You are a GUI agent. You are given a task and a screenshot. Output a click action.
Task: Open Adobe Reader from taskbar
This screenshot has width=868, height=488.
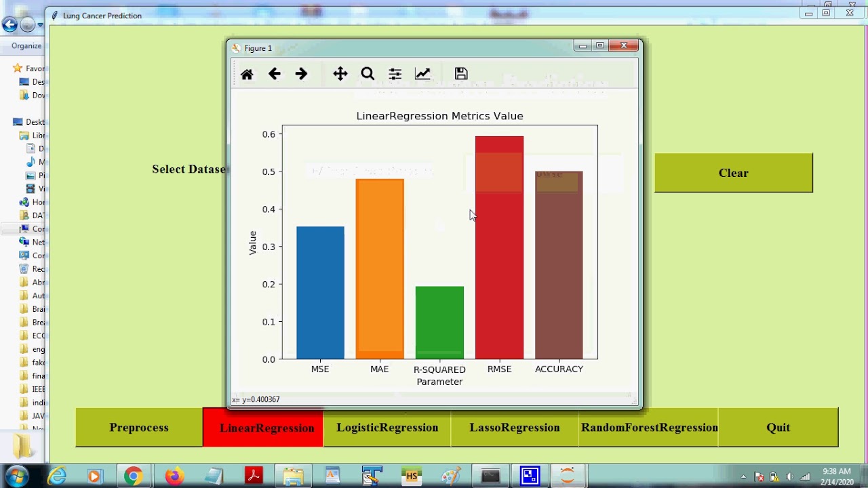pyautogui.click(x=254, y=476)
